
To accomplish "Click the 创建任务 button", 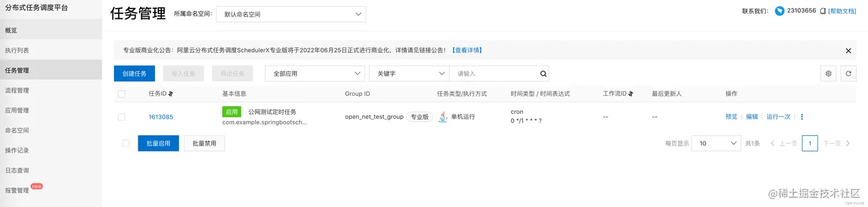I will click(x=134, y=73).
